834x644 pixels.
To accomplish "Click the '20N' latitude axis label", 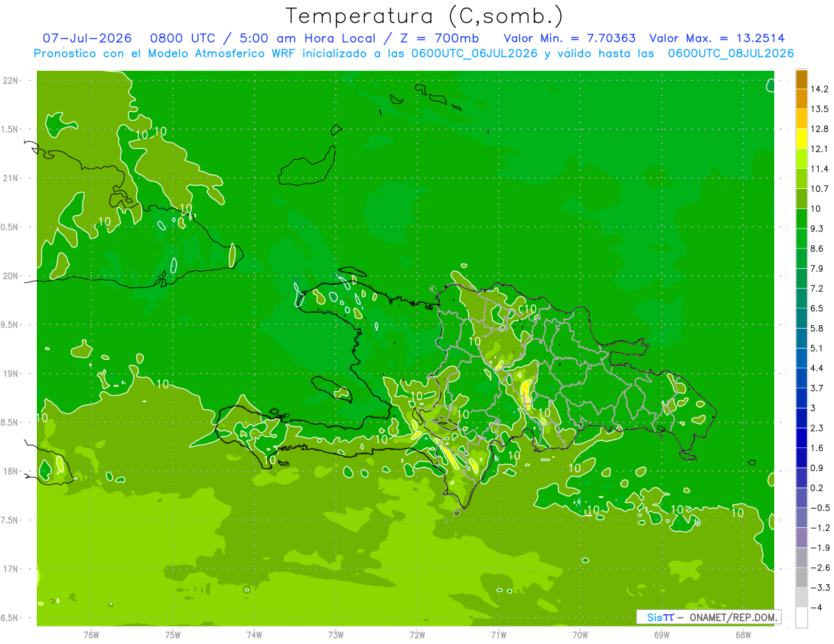I will (12, 276).
